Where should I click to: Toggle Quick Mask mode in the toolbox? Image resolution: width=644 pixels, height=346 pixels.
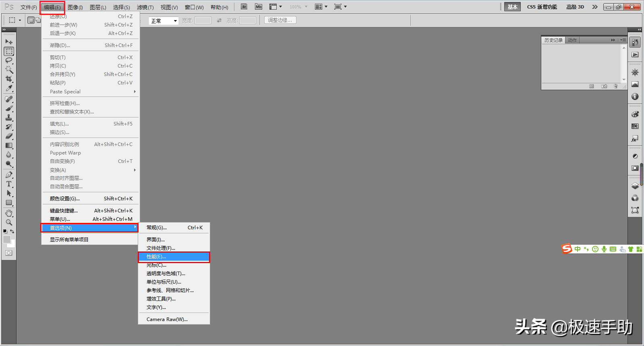click(9, 253)
